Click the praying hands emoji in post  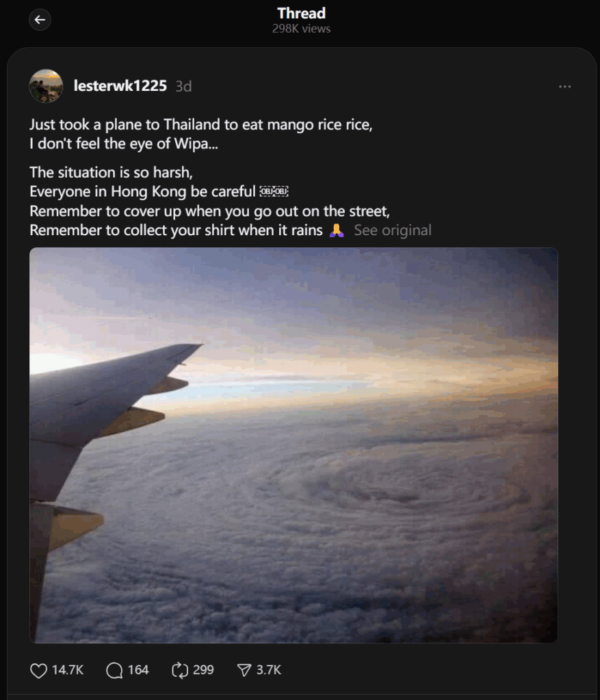pos(337,230)
